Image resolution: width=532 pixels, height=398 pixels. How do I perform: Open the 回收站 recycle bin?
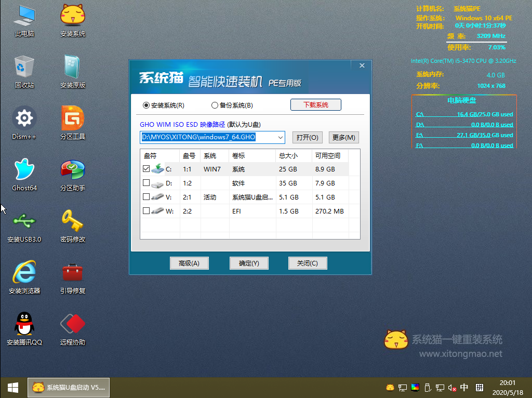(x=24, y=72)
